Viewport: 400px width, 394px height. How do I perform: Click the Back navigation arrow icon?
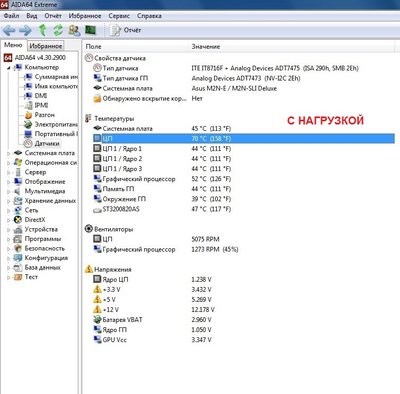[9, 30]
